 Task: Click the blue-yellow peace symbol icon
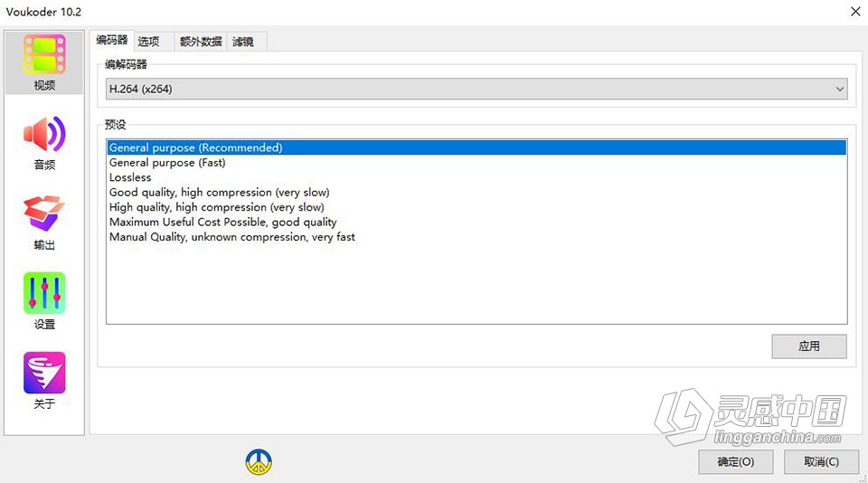(x=259, y=462)
